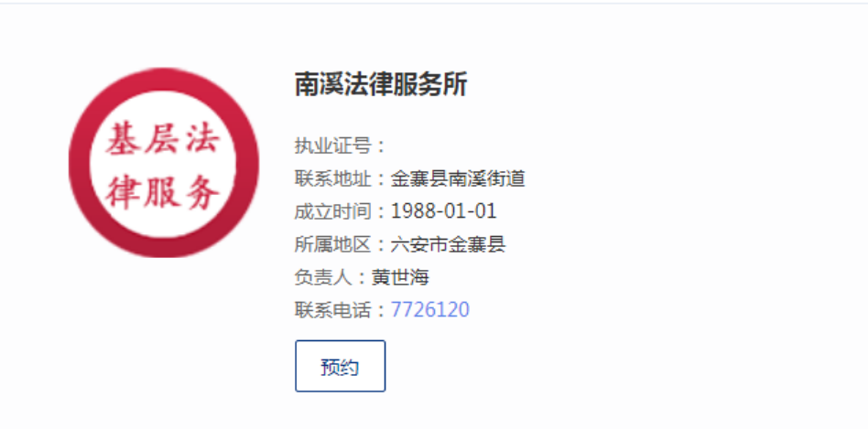The image size is (868, 429).
Task: Click the 基层法 text inside the logo
Action: tap(164, 139)
